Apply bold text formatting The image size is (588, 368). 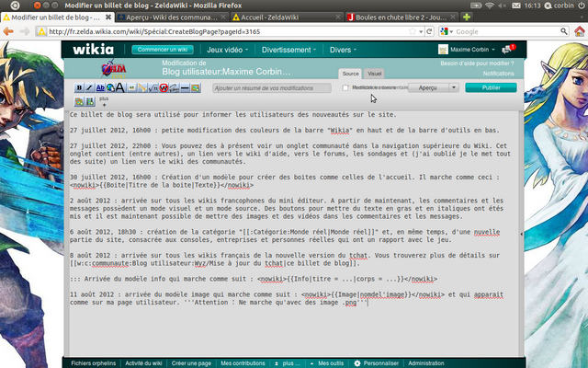[79, 88]
